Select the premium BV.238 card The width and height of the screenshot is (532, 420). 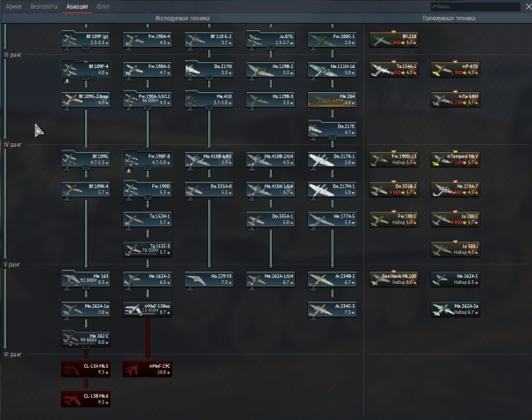pos(394,39)
